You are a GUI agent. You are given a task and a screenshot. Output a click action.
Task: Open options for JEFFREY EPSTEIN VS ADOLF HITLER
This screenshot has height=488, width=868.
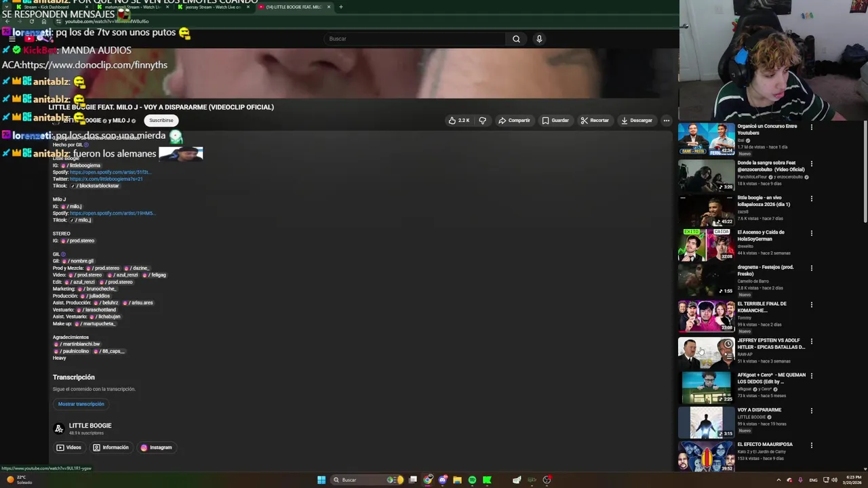[x=811, y=341]
